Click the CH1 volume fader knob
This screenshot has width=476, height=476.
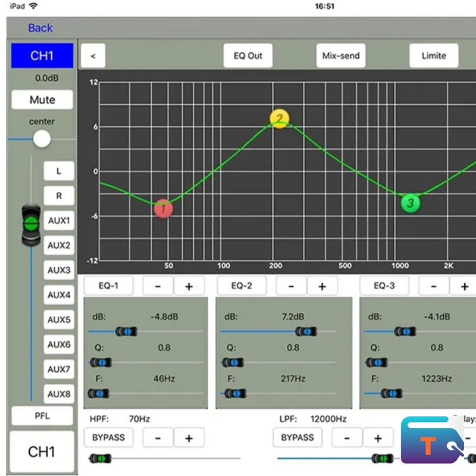pos(31,224)
